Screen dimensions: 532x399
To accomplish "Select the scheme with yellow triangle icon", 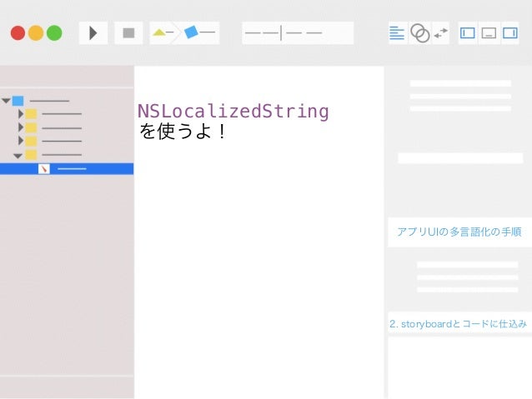I will 162,32.
